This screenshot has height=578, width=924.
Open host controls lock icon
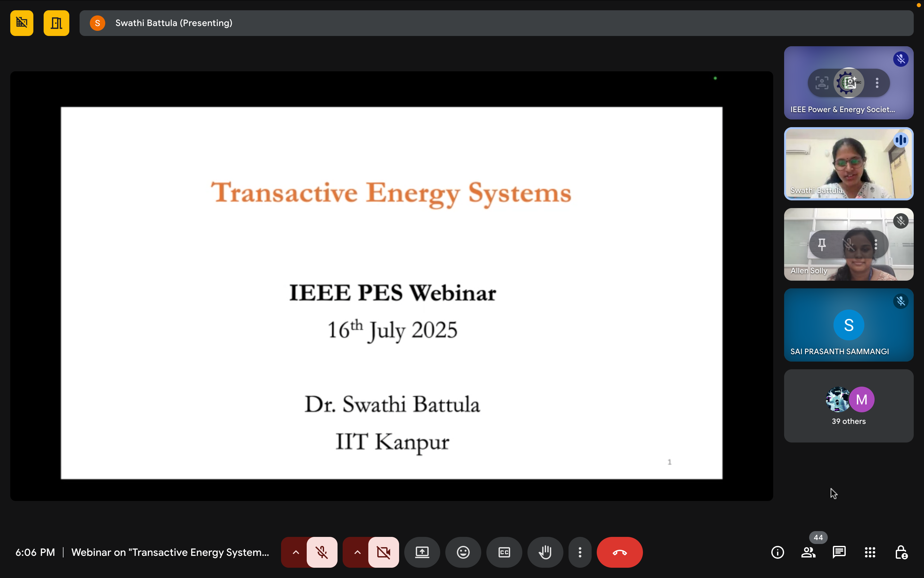click(x=901, y=552)
